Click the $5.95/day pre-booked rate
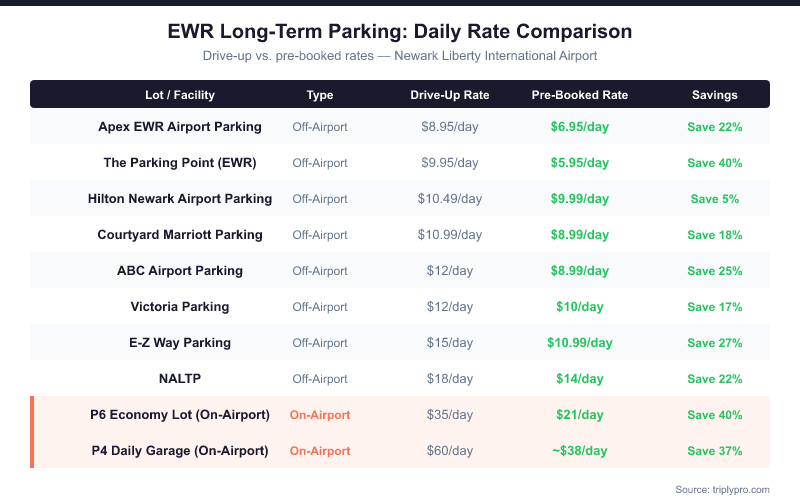This screenshot has height=500, width=800. point(580,163)
